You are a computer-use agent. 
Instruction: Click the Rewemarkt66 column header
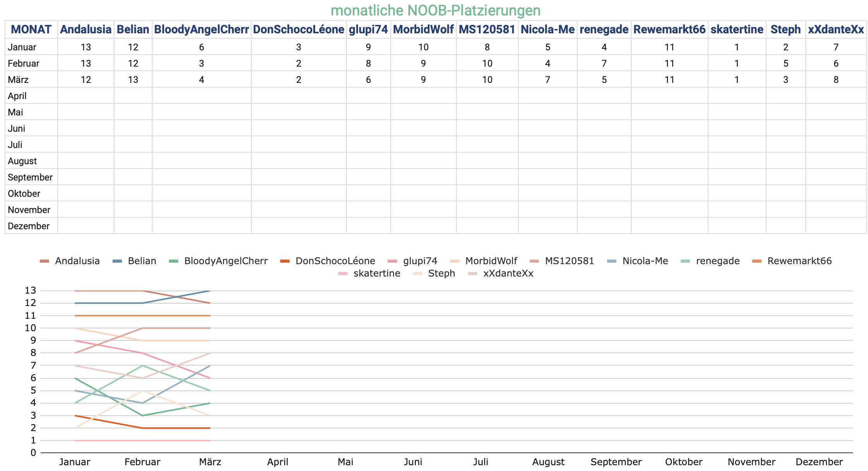click(670, 29)
